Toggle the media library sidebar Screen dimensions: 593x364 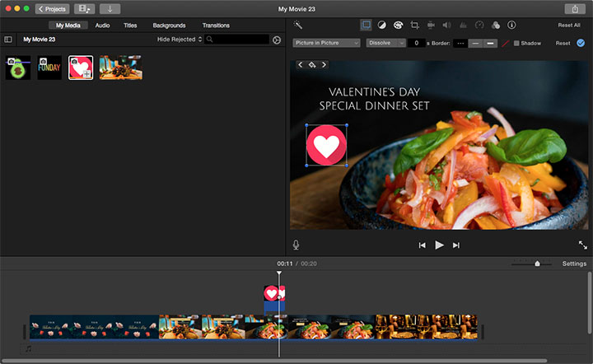click(8, 40)
